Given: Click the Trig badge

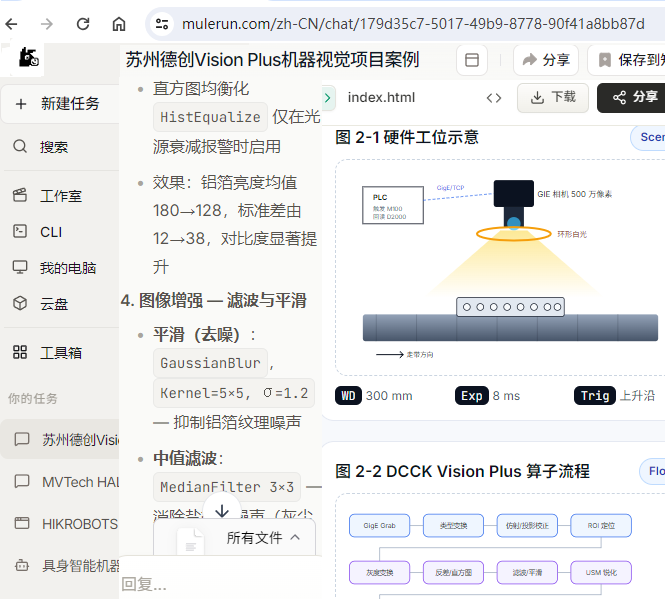Looking at the screenshot, I should 595,396.
